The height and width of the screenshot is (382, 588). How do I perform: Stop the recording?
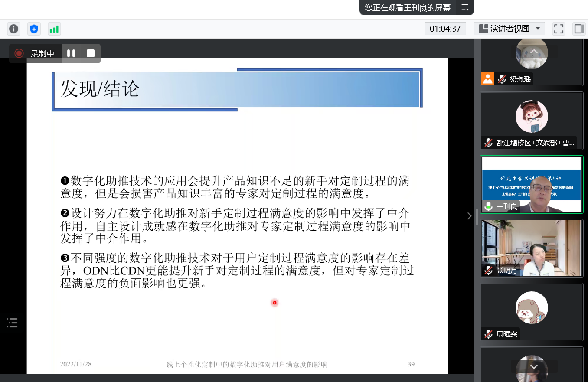coord(91,53)
